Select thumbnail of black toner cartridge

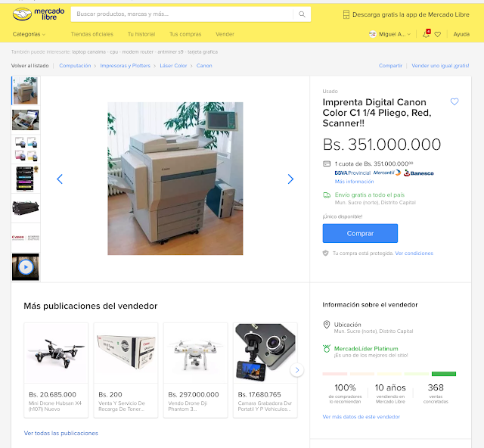click(x=26, y=208)
